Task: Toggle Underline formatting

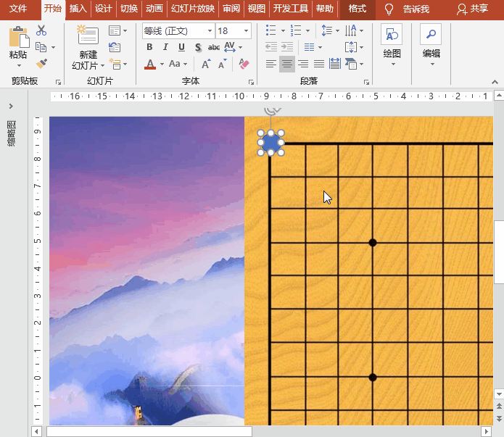Action: tap(181, 47)
